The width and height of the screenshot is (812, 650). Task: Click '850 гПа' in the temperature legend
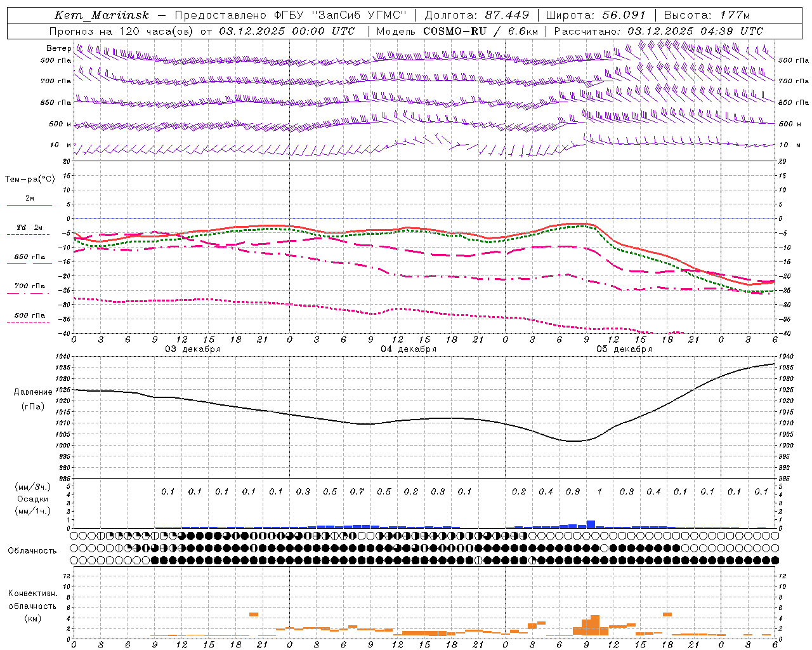[30, 256]
